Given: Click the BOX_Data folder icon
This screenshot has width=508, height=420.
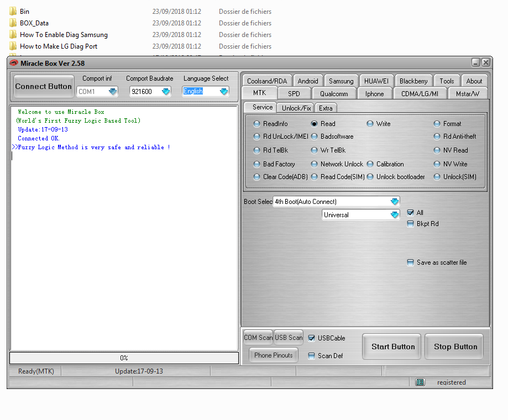Looking at the screenshot, I should 13,23.
